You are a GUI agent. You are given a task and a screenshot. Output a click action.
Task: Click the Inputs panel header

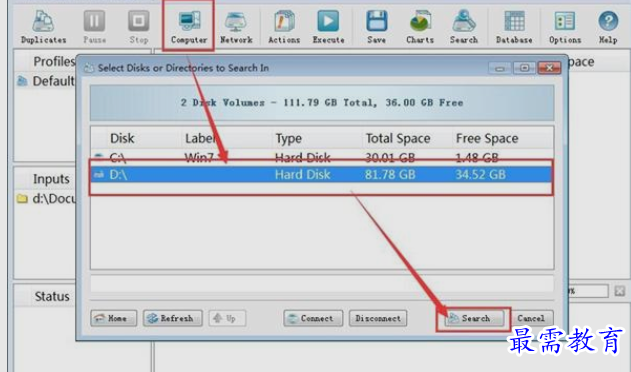(51, 179)
